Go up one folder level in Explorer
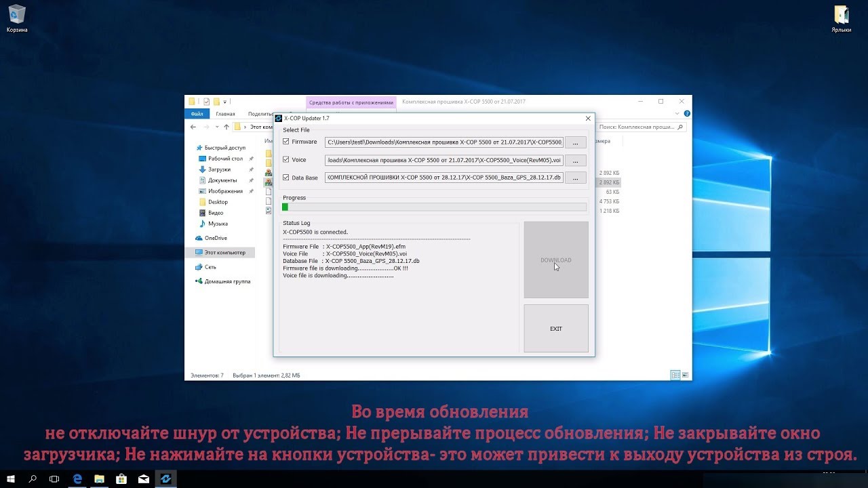Image resolution: width=868 pixels, height=488 pixels. click(x=226, y=127)
